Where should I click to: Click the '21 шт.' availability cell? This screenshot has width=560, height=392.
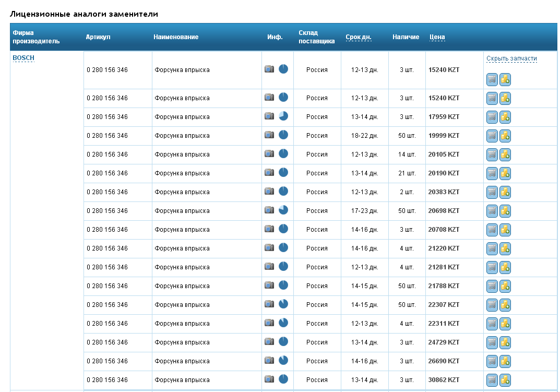click(407, 173)
